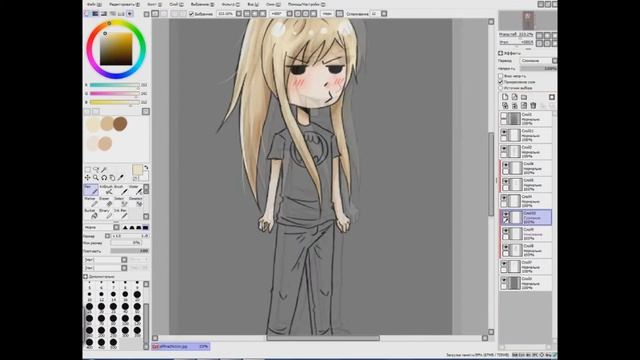Screen dimensions: 640x360
Task: Create a new layer folder
Action: point(524,97)
